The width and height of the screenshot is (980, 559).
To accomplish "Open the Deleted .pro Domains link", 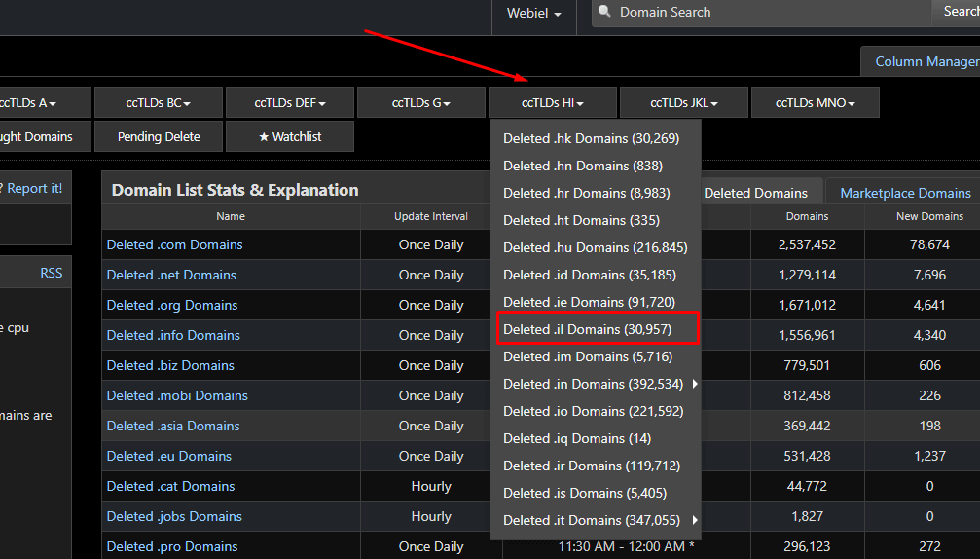I will tap(172, 546).
